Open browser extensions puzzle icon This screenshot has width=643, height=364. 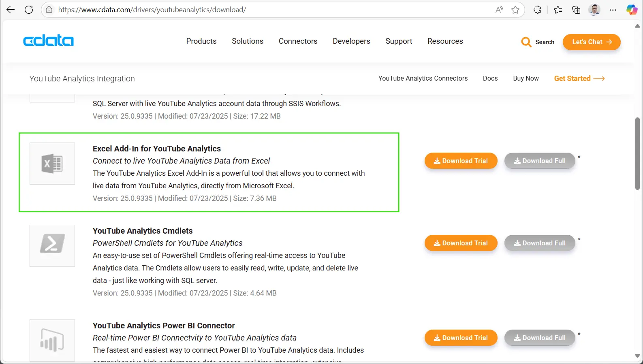pyautogui.click(x=538, y=10)
